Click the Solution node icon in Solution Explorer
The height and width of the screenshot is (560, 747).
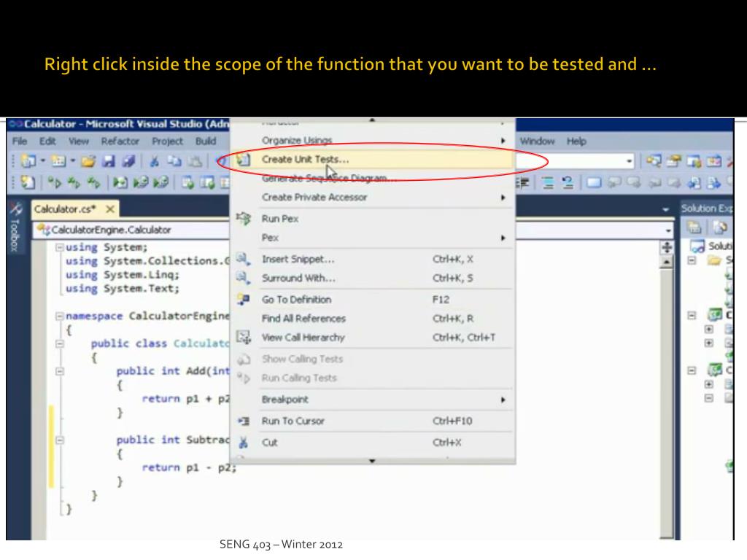(x=697, y=246)
